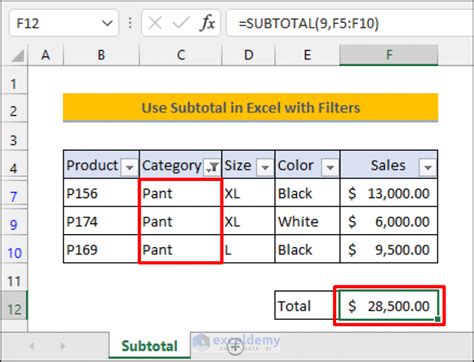
Task: Open the Size column filter dropdown
Action: 265,167
